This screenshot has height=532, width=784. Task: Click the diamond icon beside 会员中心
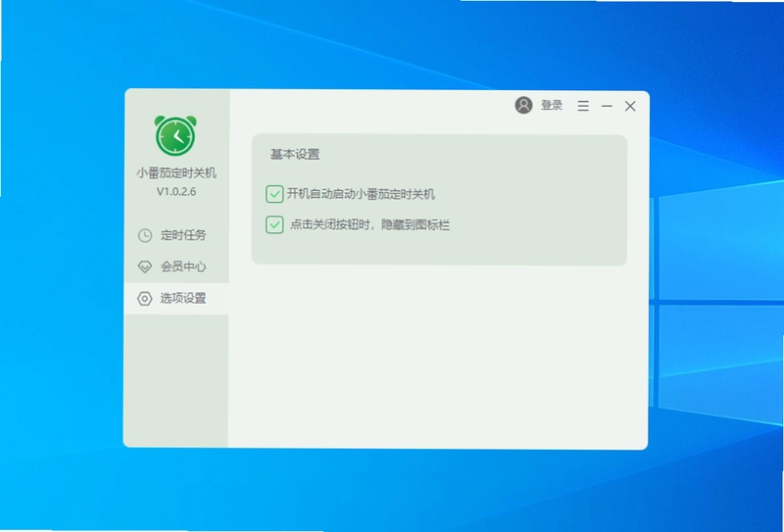pos(145,266)
